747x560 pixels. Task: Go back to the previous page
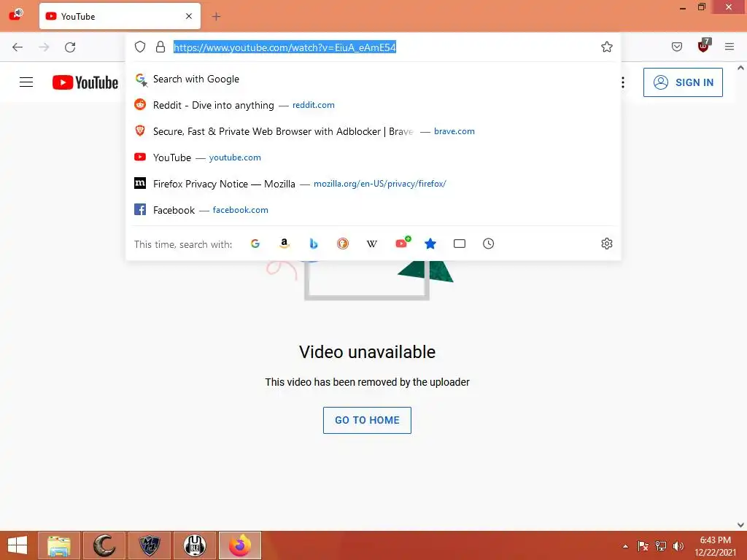coord(18,47)
